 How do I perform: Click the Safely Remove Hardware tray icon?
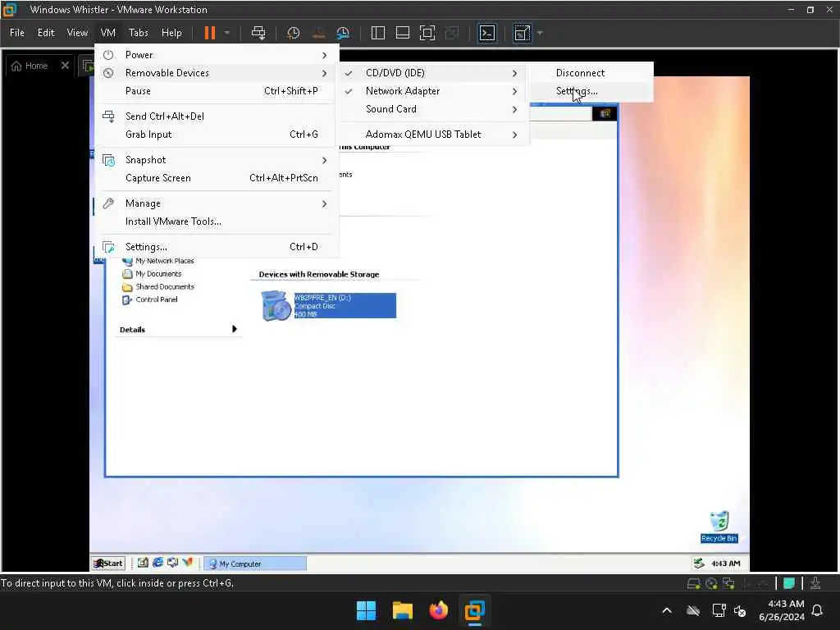click(x=699, y=563)
